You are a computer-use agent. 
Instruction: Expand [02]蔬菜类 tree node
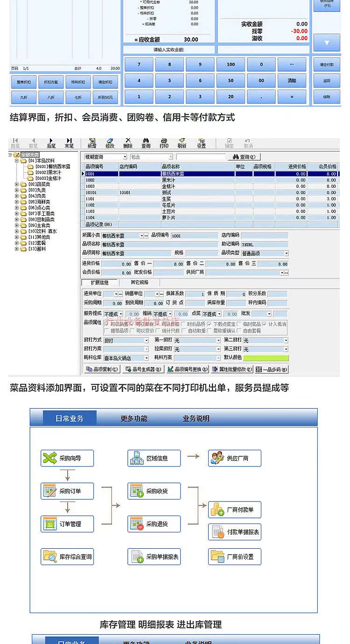coord(17,184)
